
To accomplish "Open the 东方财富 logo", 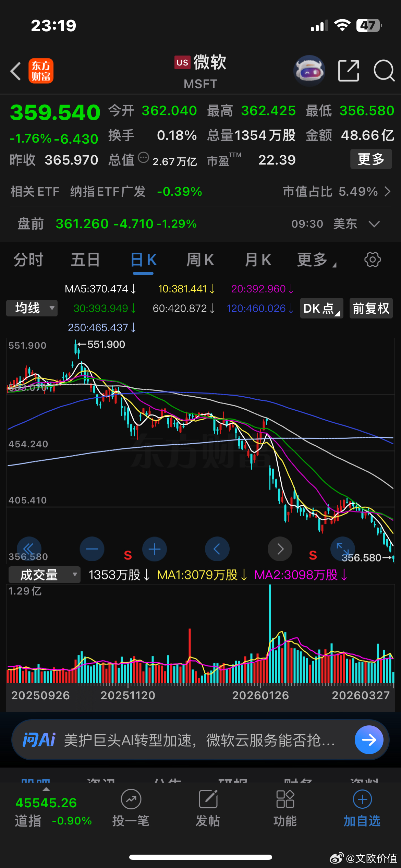I will [41, 71].
